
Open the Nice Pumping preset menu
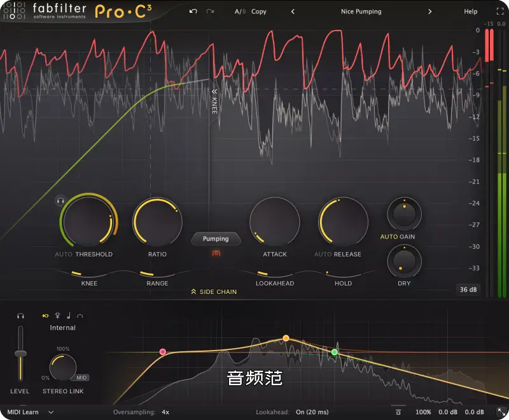tap(361, 11)
